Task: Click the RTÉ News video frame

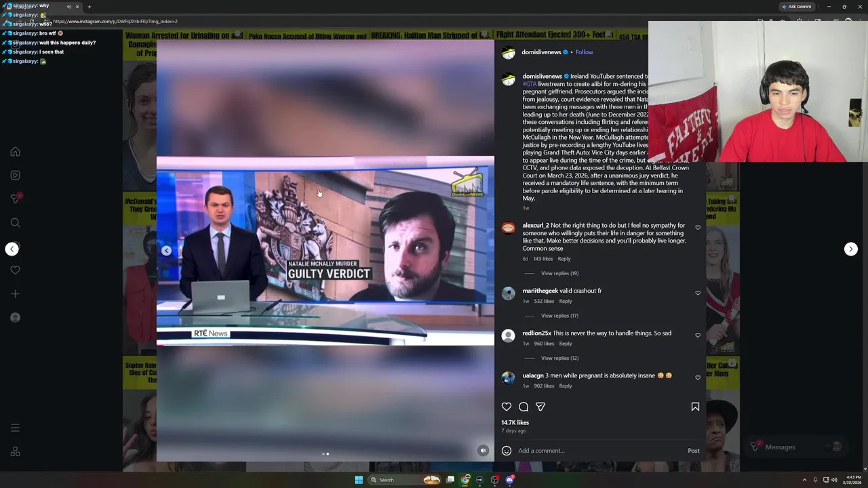Action: click(x=325, y=251)
